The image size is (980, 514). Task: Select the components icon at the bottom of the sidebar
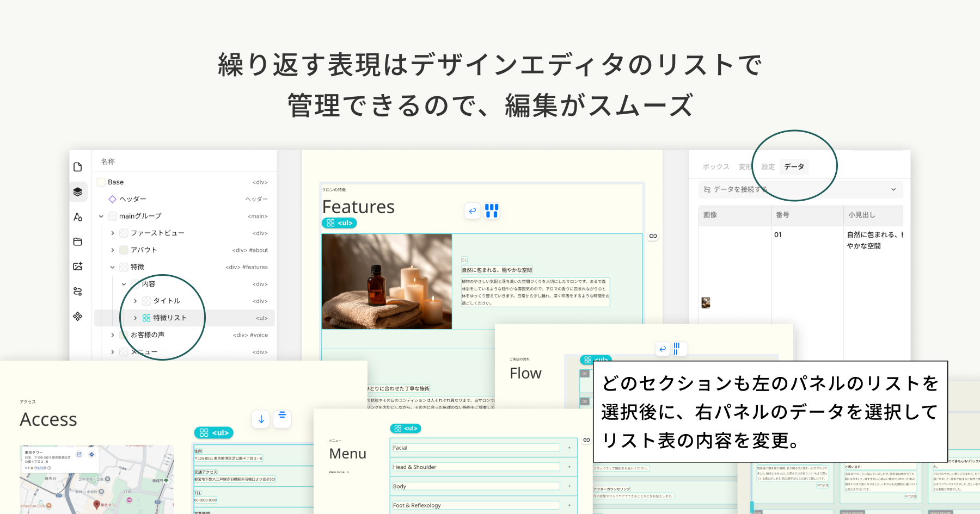(x=78, y=316)
